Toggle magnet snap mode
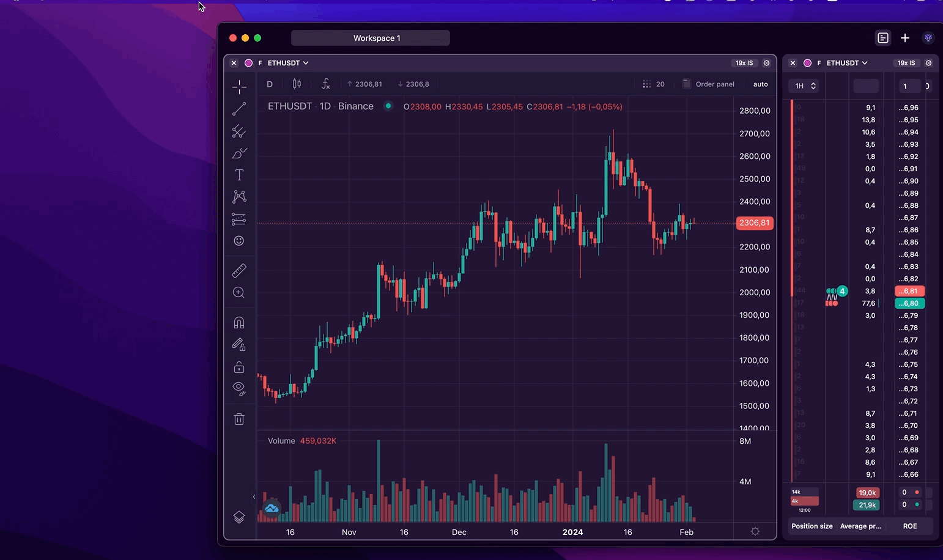The width and height of the screenshot is (943, 560). pyautogui.click(x=239, y=323)
